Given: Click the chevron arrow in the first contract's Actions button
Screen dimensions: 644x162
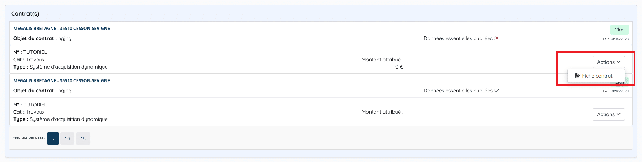Looking at the screenshot, I should (x=618, y=62).
